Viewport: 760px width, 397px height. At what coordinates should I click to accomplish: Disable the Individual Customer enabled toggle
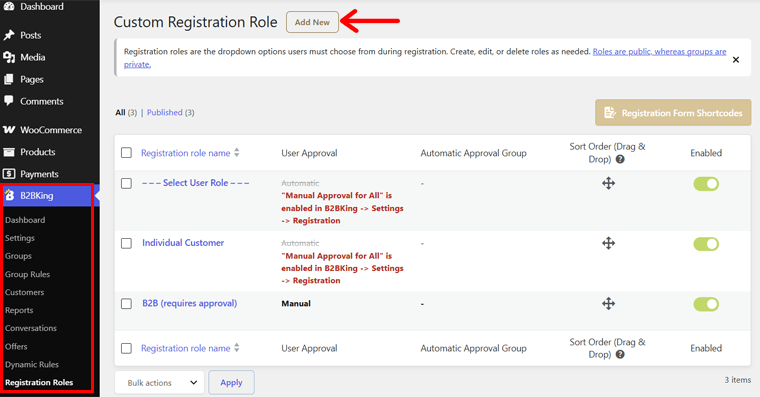click(x=706, y=244)
